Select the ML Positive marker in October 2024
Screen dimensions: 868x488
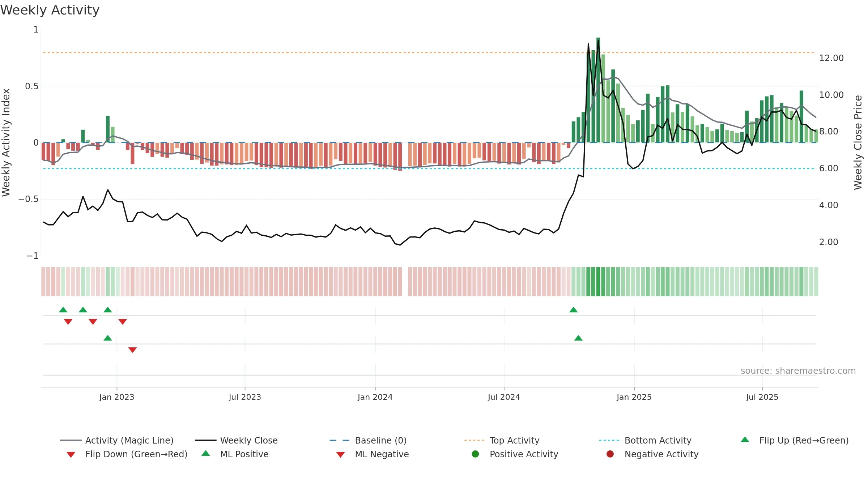[578, 338]
